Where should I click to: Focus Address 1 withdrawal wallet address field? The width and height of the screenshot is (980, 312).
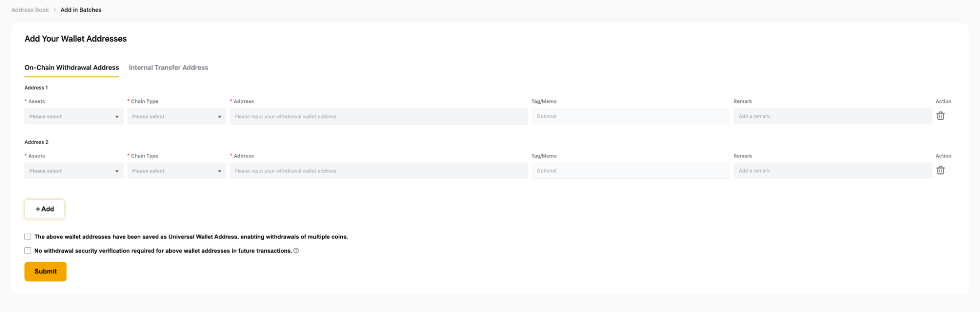point(378,117)
